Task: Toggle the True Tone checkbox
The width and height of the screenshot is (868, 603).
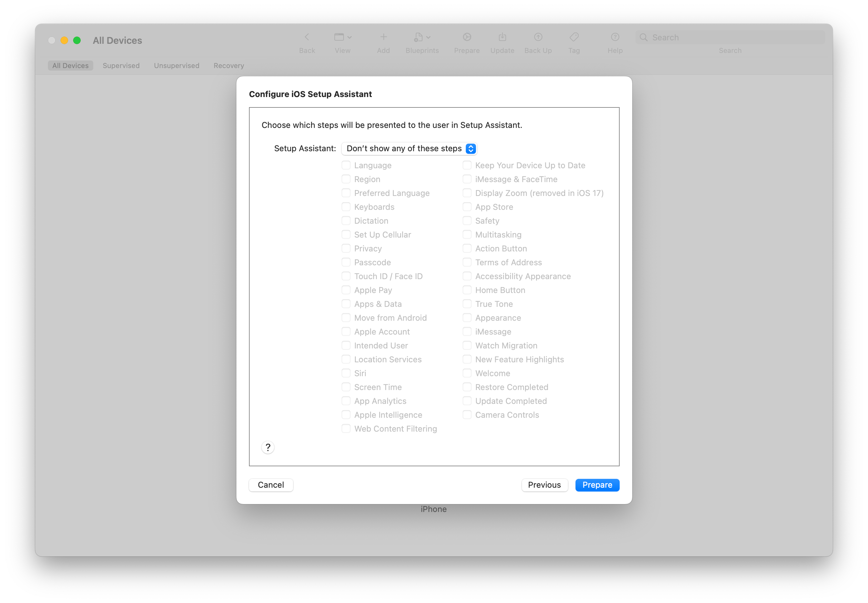Action: tap(467, 304)
